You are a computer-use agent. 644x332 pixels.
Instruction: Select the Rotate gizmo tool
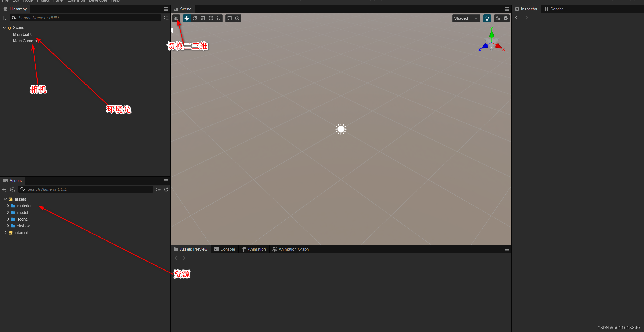point(195,18)
